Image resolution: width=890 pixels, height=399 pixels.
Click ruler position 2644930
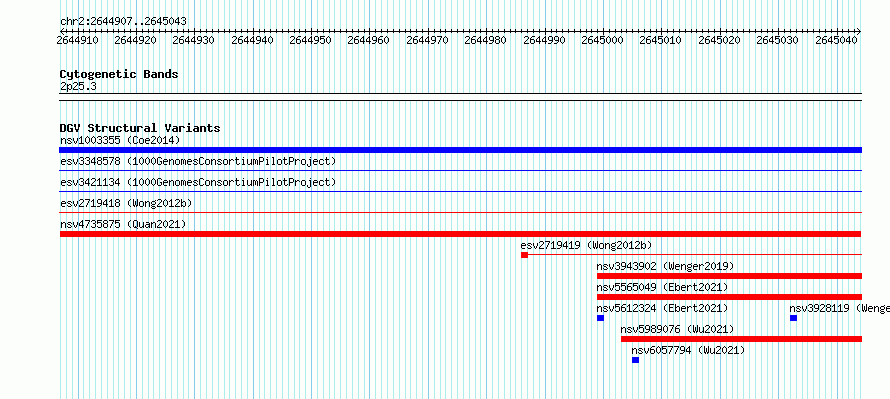(194, 40)
